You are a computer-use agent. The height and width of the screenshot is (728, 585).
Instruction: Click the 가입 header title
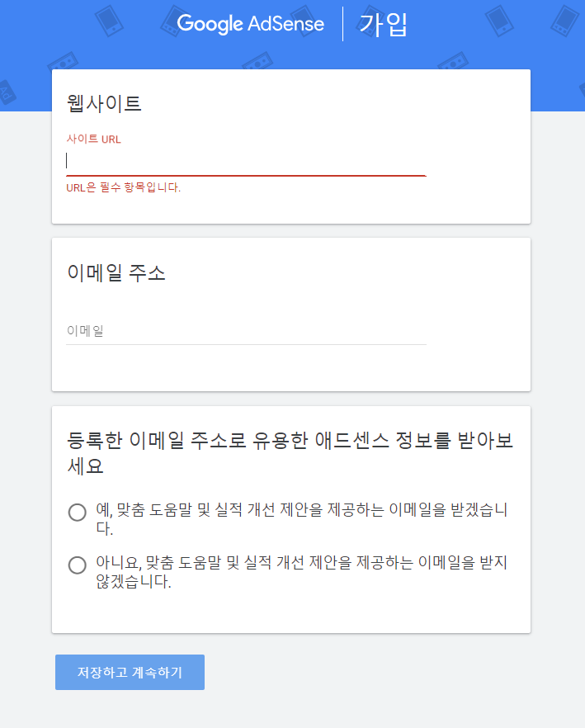(x=384, y=24)
